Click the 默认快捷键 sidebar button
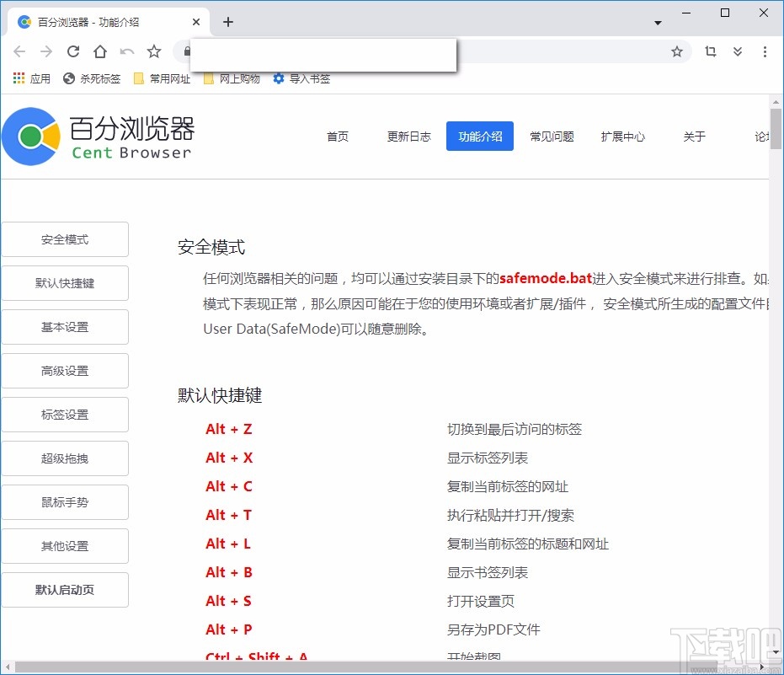Image resolution: width=784 pixels, height=675 pixels. pos(65,283)
